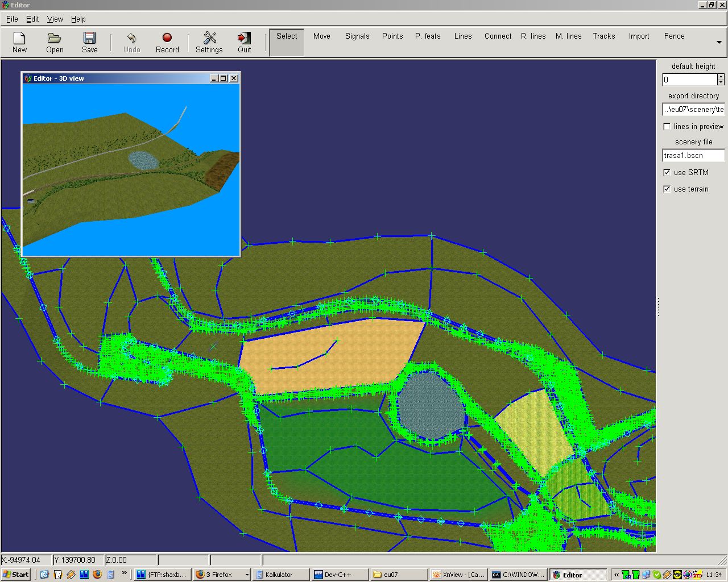Viewport: 728px width, 582px height.
Task: Start recording with the Record icon
Action: pos(167,38)
